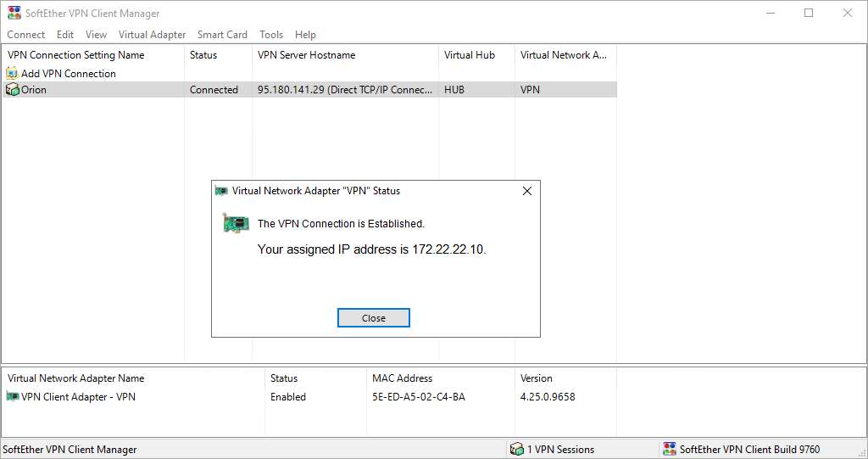Open the Help menu
This screenshot has width=868, height=459.
305,35
